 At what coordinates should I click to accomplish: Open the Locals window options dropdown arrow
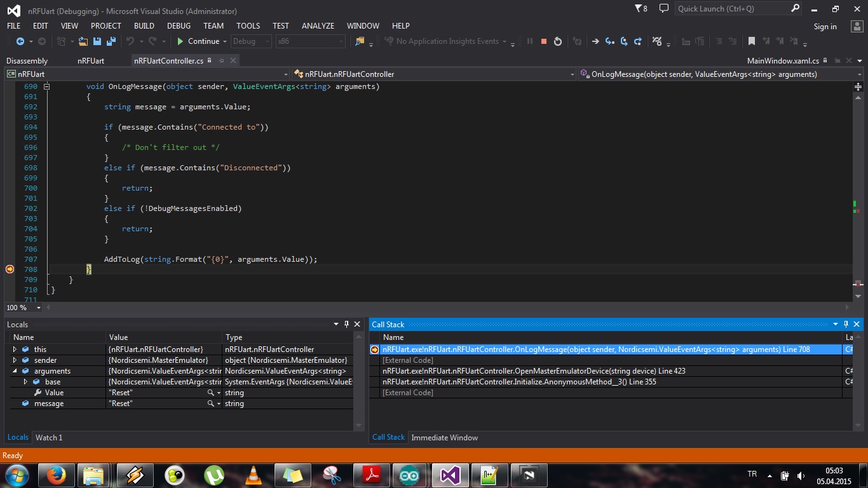[x=336, y=324]
